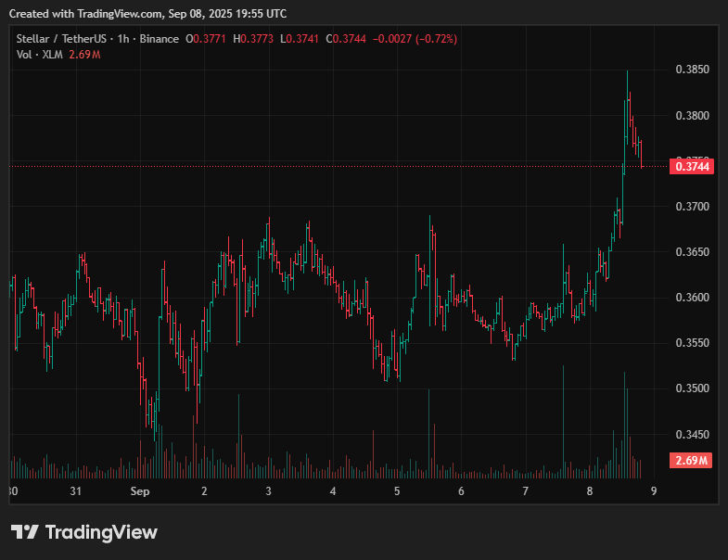The height and width of the screenshot is (560, 728).
Task: Select the Sep date marker on time axis
Action: (x=139, y=490)
